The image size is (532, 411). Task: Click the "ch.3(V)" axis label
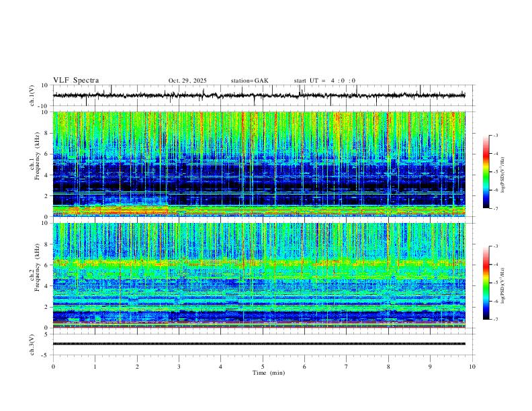pos(32,345)
